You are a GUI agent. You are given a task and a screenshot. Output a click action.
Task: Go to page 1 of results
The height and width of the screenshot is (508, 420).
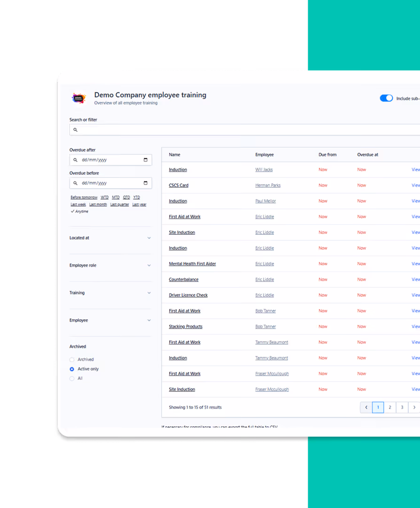click(x=378, y=407)
